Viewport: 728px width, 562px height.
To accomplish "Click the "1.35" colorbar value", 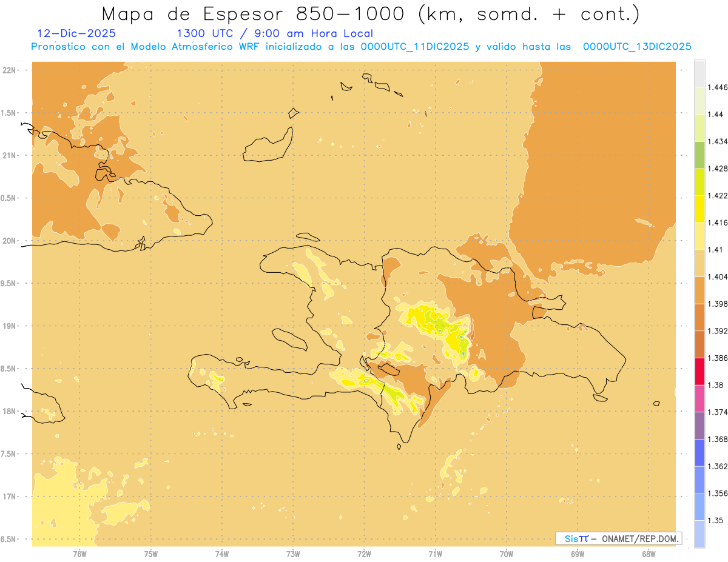I will click(716, 520).
